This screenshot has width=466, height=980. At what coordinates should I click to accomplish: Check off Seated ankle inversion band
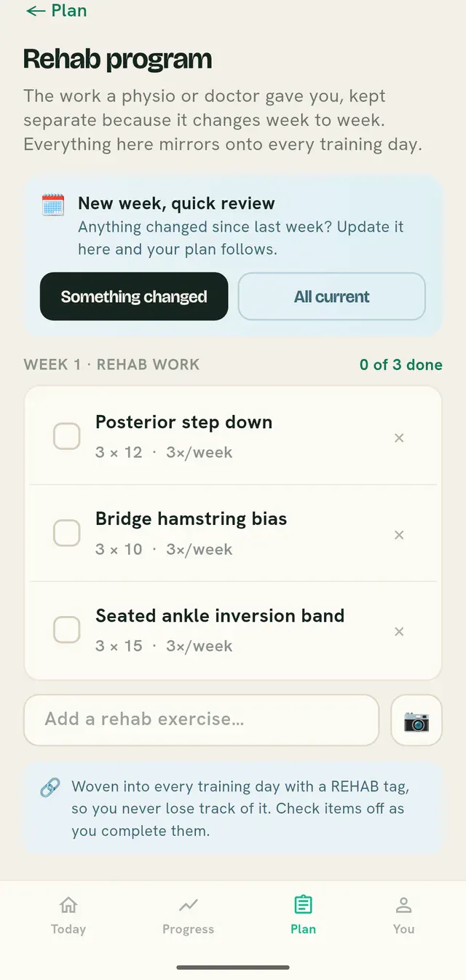point(67,630)
